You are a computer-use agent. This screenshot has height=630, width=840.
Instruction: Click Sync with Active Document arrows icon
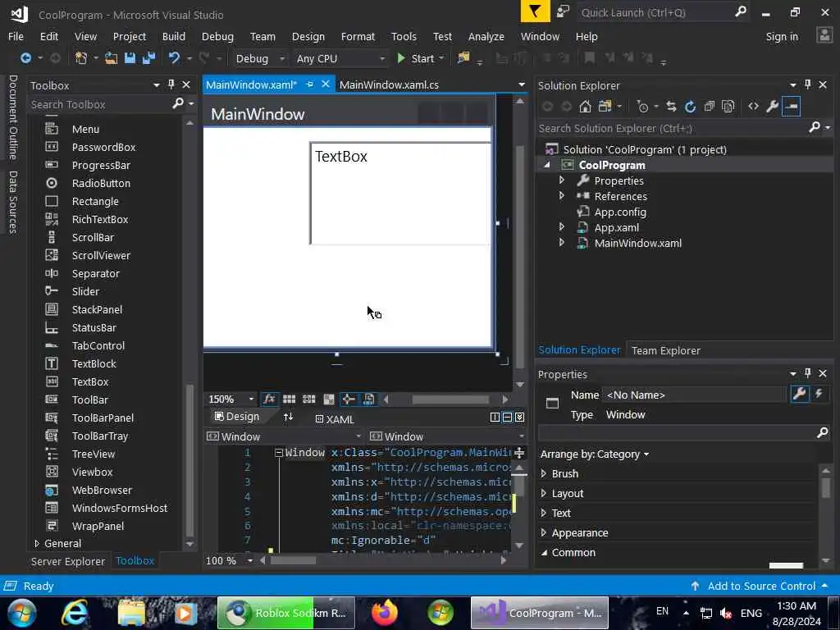671,107
